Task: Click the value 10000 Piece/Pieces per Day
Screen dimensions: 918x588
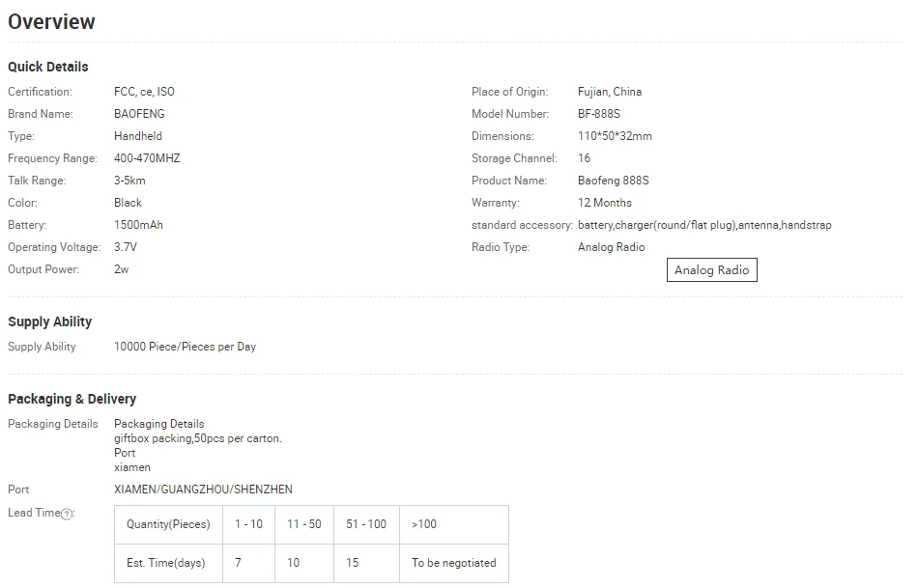Action: 185,347
